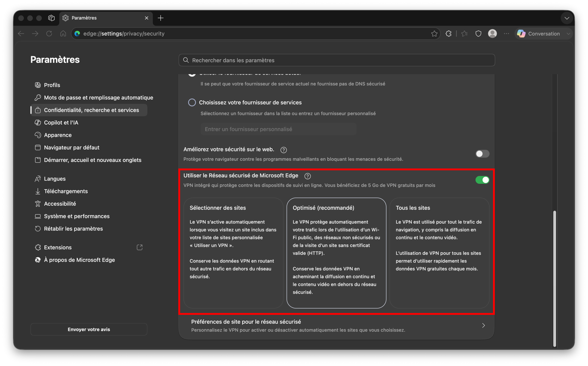Click the gear icon on Paramètres tab
This screenshot has width=588, height=366.
(66, 18)
